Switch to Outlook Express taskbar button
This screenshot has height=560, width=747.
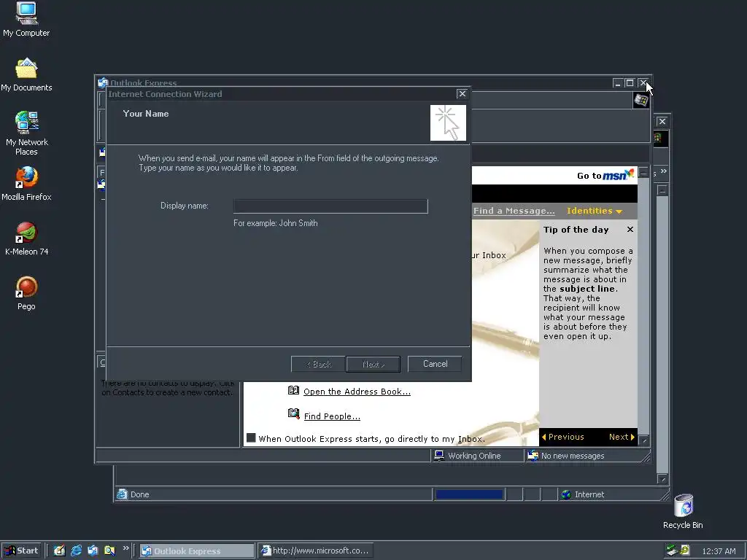point(197,551)
